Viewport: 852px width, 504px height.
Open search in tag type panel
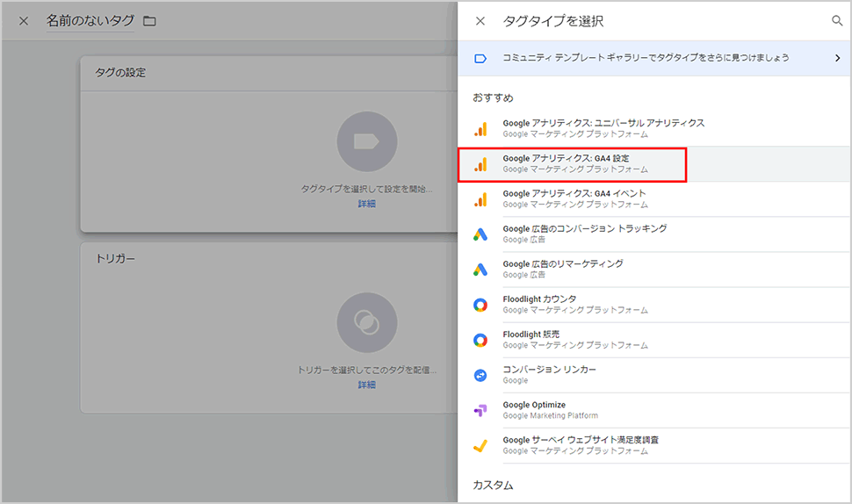tap(837, 21)
